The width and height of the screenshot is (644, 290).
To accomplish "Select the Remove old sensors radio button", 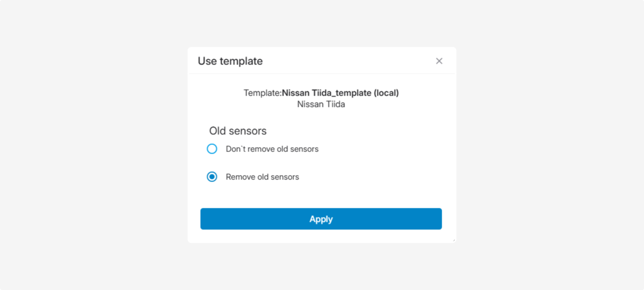I will 212,177.
